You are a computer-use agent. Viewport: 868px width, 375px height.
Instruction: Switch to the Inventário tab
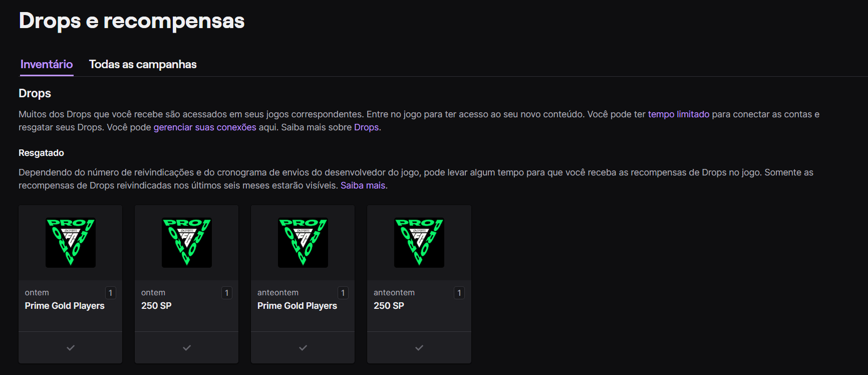(x=47, y=64)
